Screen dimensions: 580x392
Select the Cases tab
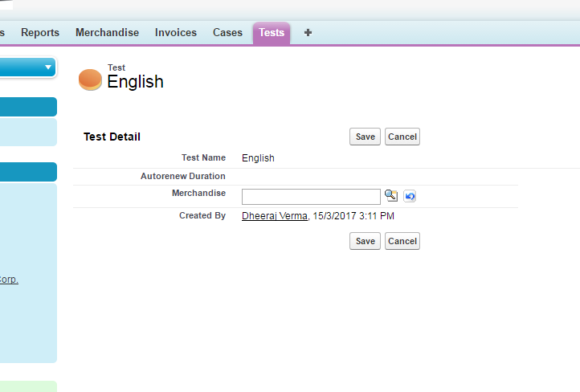tap(227, 33)
